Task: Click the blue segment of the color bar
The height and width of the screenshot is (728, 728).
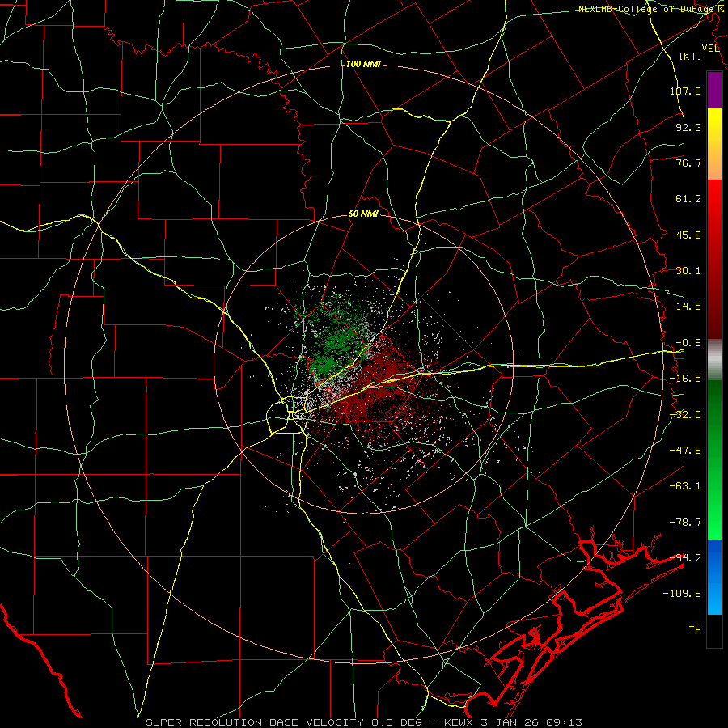Action: 714,577
